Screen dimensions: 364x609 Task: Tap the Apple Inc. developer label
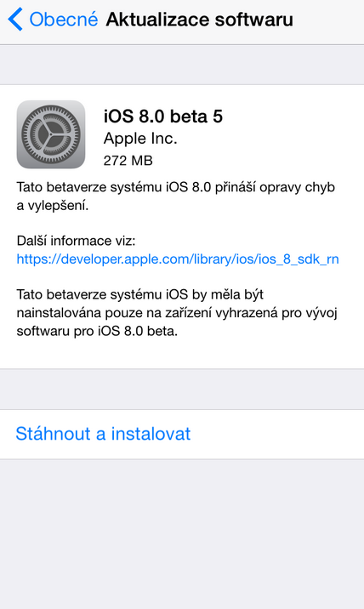[140, 139]
